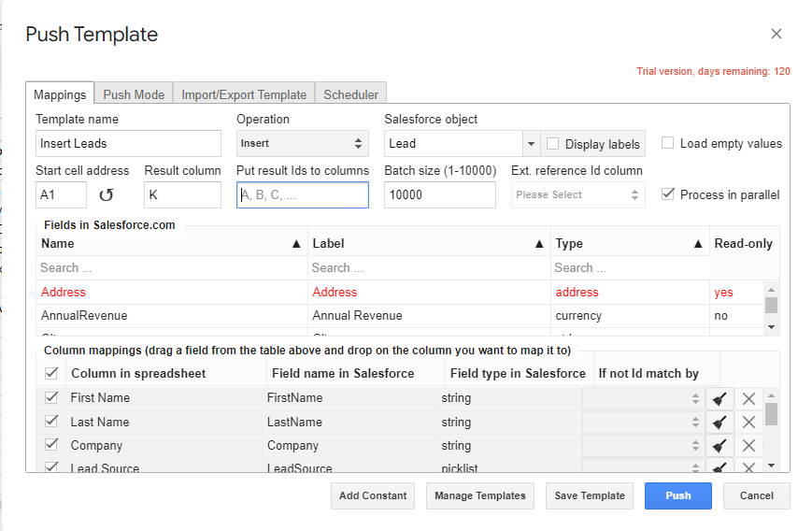Click the refresh icon beside Start cell address

point(107,194)
